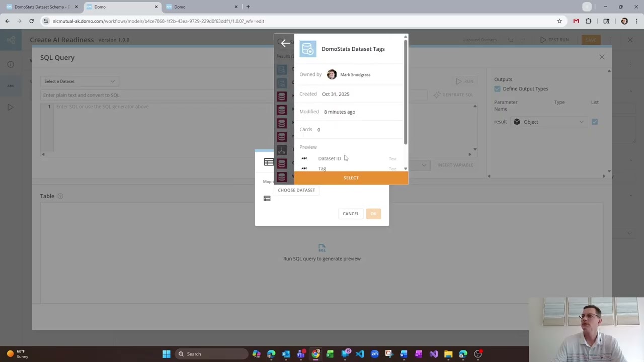Click the weather widget showing 68°F Sunny
Screen dimensions: 644x362
[18, 354]
